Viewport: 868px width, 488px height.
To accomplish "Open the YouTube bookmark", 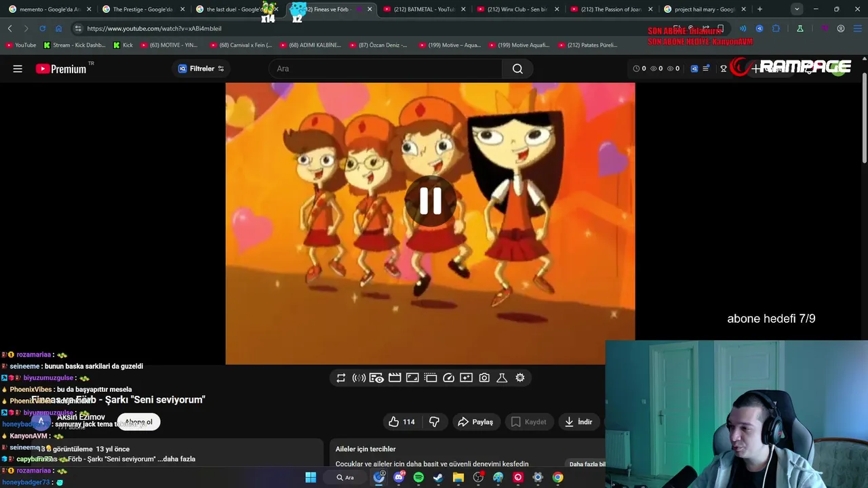I will pyautogui.click(x=21, y=45).
